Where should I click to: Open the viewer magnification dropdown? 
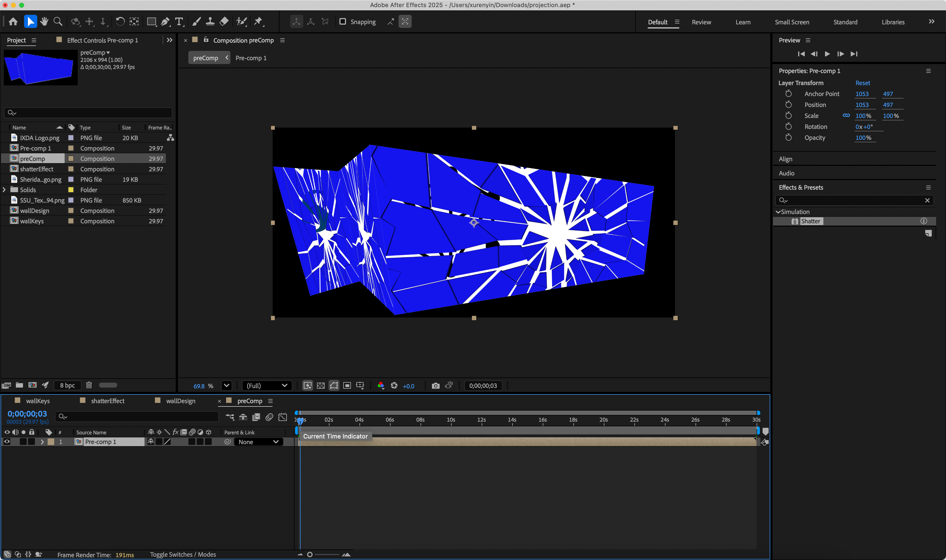click(x=226, y=386)
